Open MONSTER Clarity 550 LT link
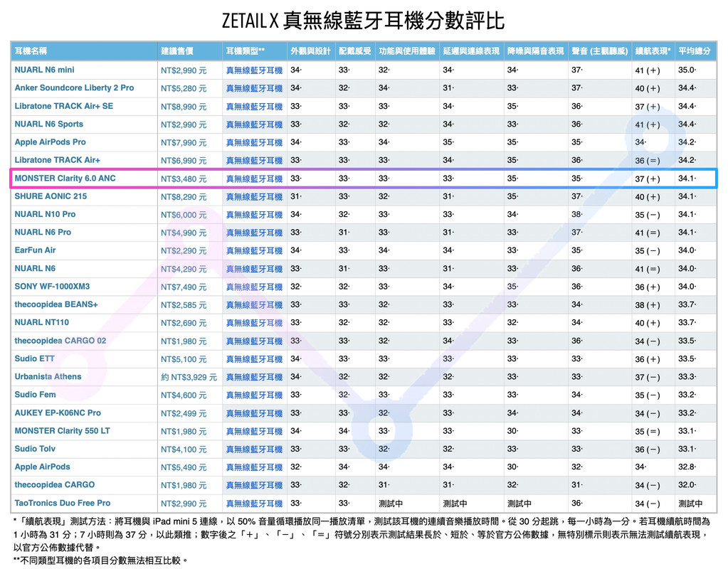The image size is (728, 569). (x=62, y=431)
